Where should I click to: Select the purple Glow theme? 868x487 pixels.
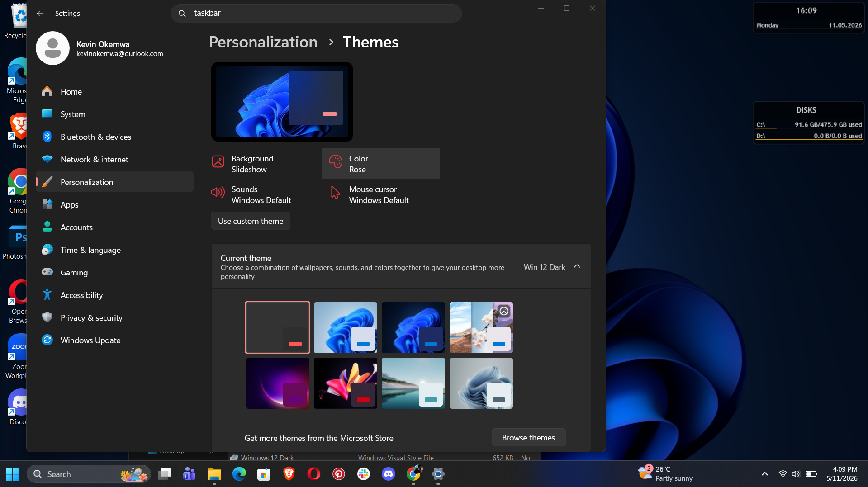[278, 383]
